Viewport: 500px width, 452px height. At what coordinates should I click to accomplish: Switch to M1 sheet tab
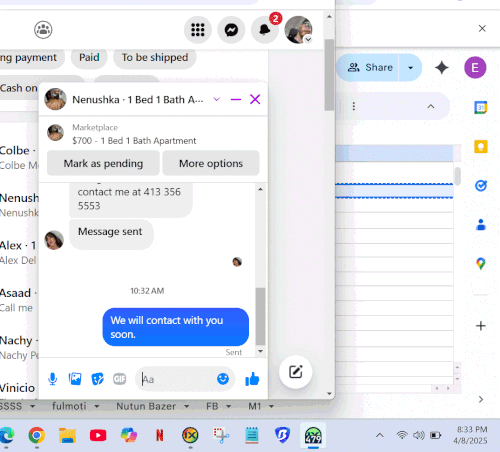coord(255,406)
